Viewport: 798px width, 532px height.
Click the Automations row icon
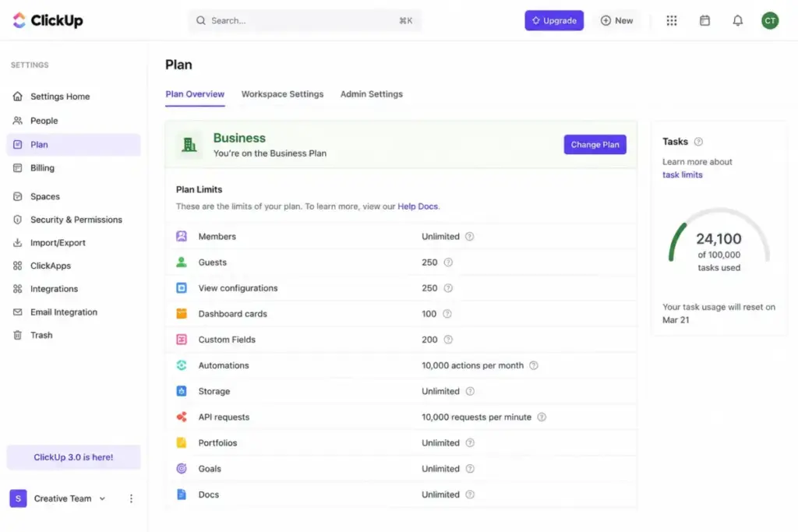(181, 365)
